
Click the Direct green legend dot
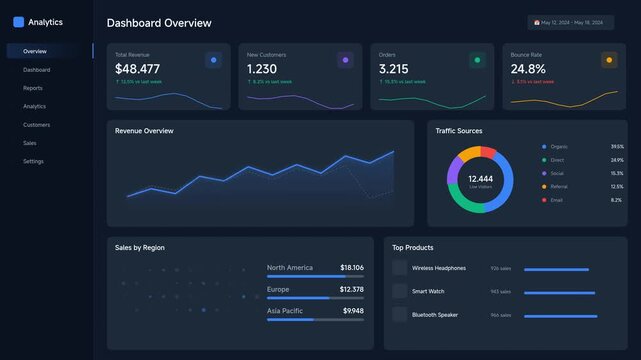(544, 160)
